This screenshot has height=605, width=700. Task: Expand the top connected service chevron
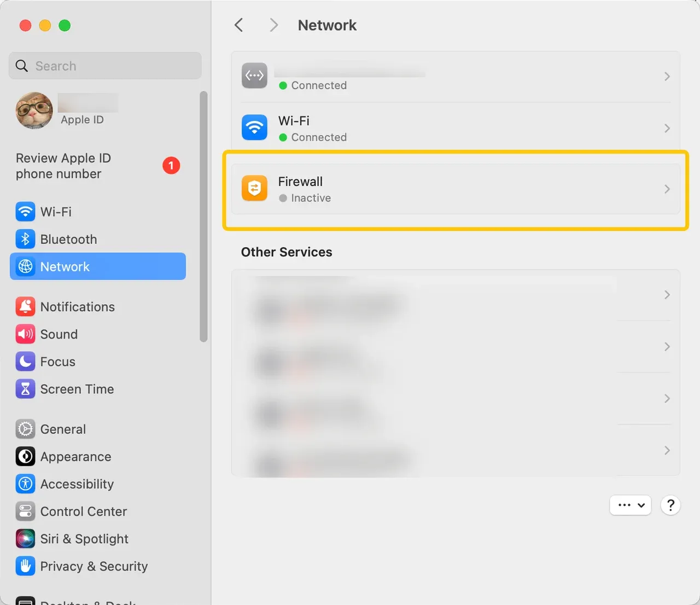pos(667,77)
